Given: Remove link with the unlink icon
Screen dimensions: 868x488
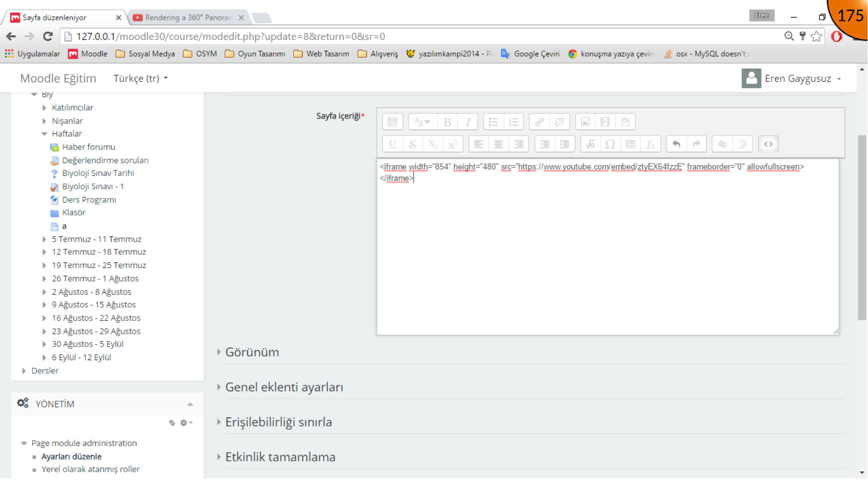Looking at the screenshot, I should (x=559, y=122).
